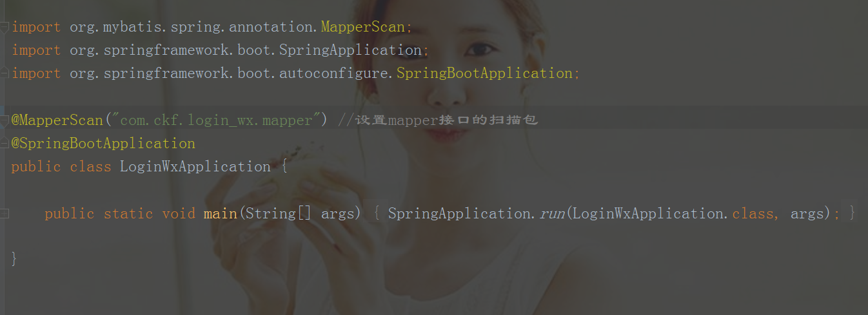
Task: Click the autoconfigure package segment
Action: pos(334,73)
